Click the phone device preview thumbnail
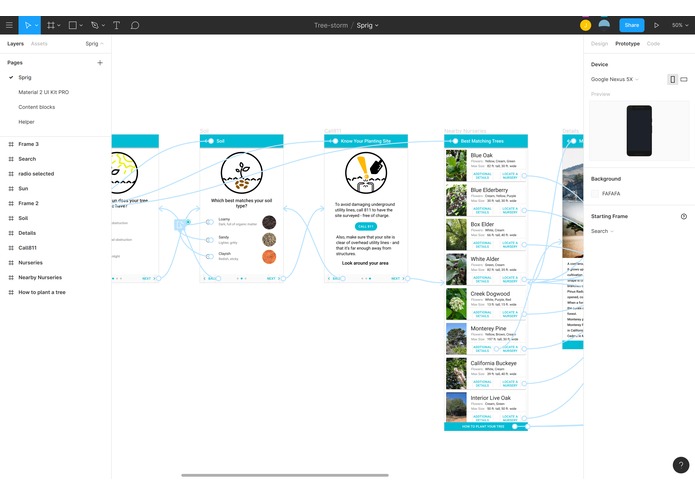This screenshot has height=494, width=695. [639, 131]
